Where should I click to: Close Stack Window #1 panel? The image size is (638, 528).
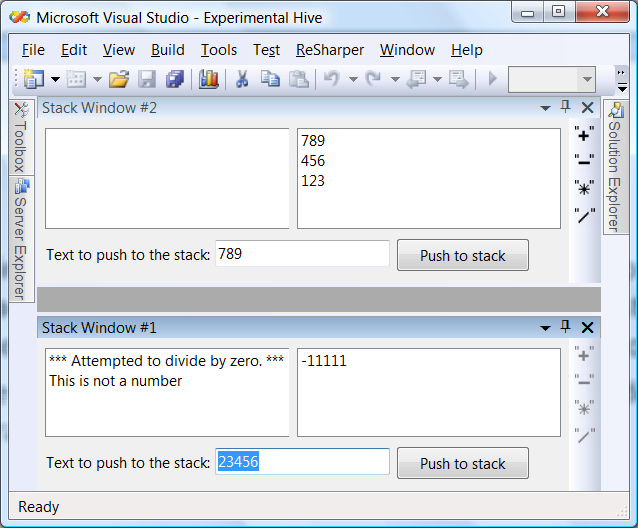[x=587, y=327]
